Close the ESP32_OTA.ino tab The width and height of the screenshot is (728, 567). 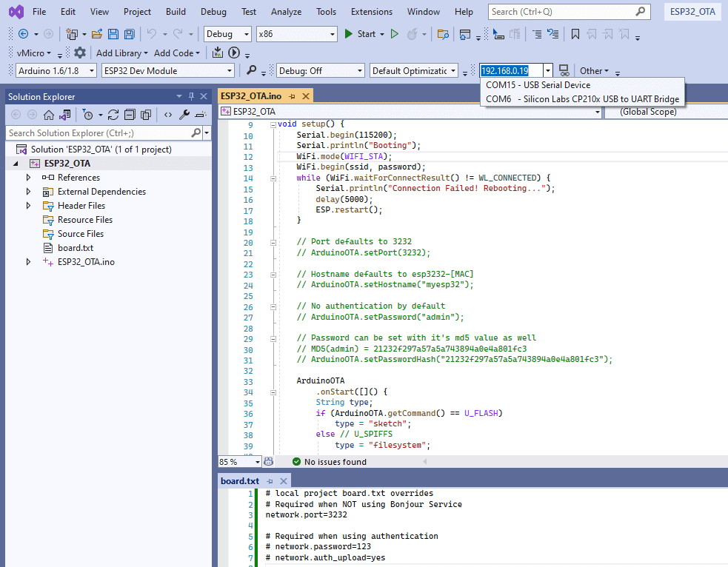(x=306, y=96)
